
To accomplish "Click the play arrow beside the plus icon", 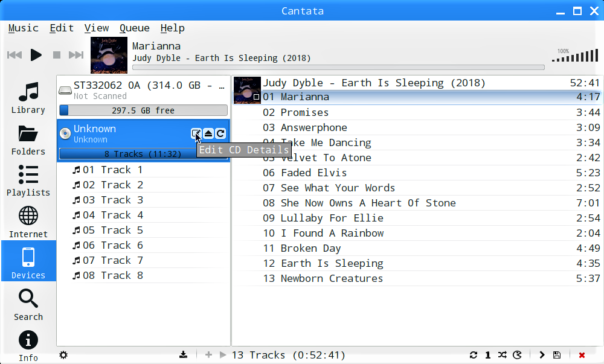I will point(223,355).
